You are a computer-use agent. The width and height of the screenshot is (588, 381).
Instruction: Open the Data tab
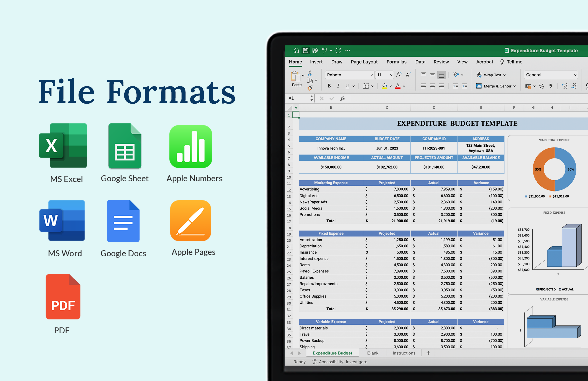tap(420, 62)
